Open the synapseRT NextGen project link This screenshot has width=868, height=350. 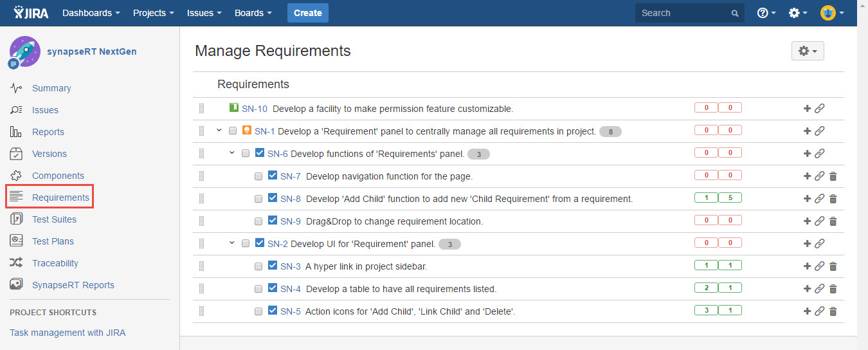(x=91, y=51)
